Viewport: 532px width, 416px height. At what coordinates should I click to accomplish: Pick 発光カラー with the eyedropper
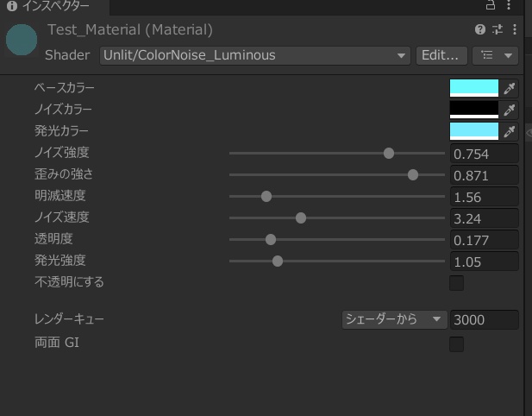pyautogui.click(x=510, y=131)
